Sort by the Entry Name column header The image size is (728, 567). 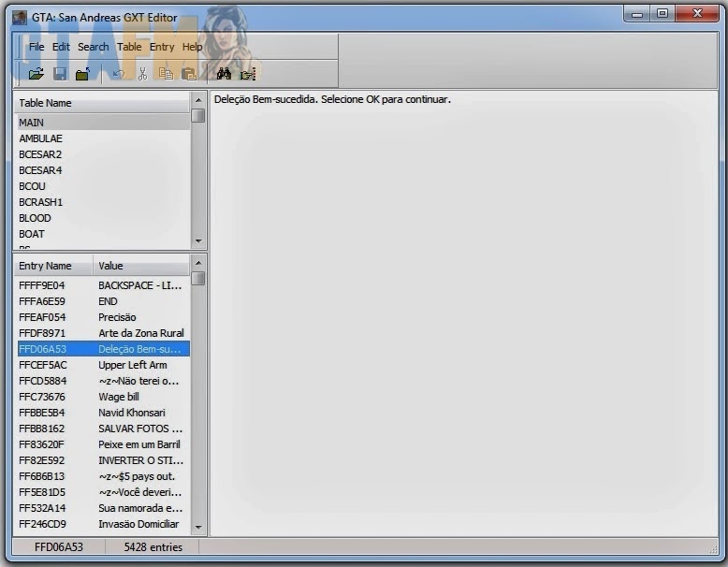[x=54, y=266]
